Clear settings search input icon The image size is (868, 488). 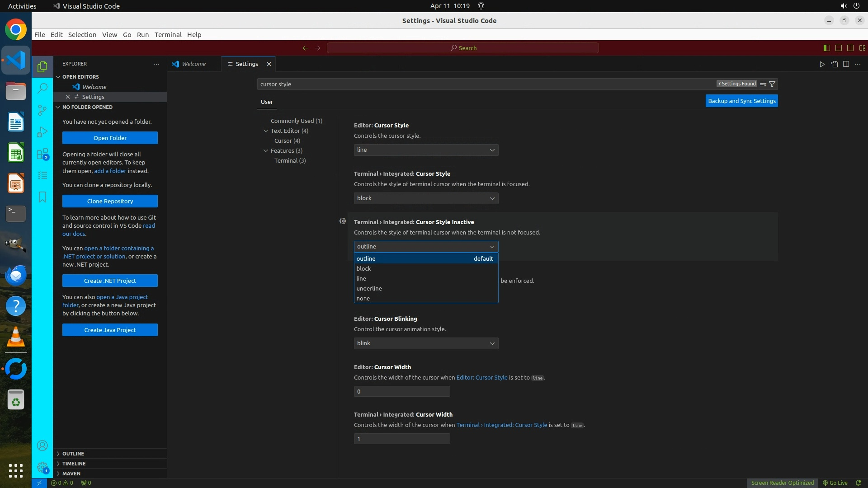(763, 84)
